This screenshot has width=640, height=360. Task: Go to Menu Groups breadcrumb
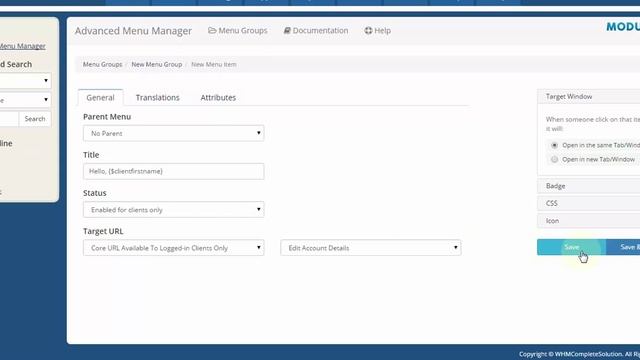click(102, 64)
